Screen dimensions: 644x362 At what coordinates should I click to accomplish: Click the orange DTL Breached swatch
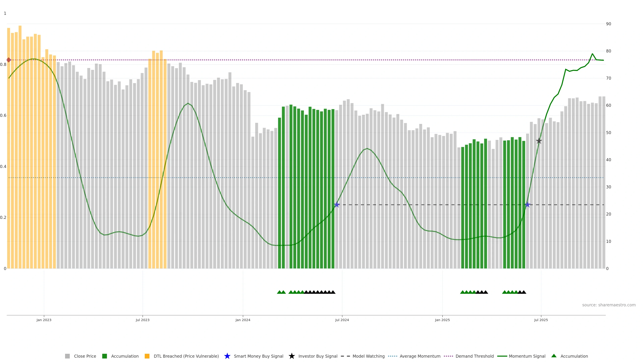tap(147, 356)
